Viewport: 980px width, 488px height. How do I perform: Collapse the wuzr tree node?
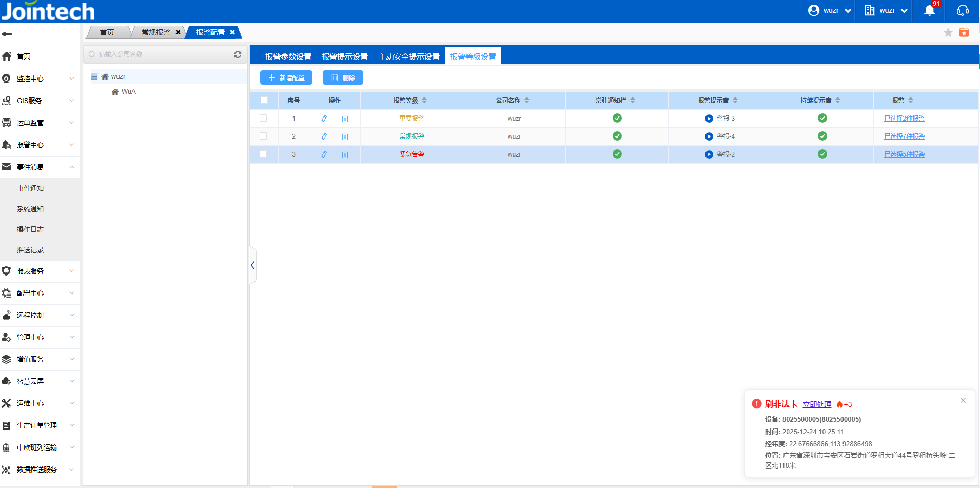(x=94, y=77)
